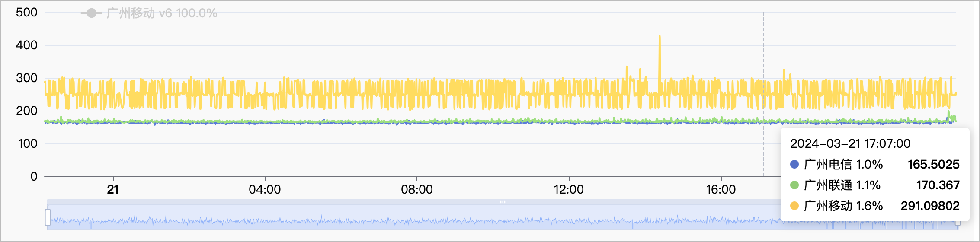Click the blue dot beside 广州电信
Screen dimensions: 980x242
pyautogui.click(x=794, y=164)
